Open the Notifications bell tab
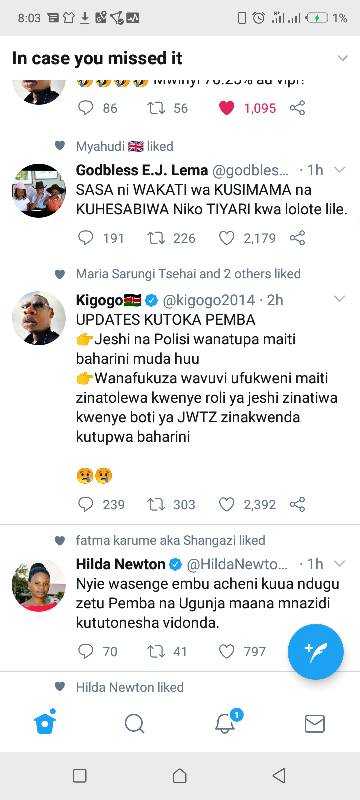 (x=226, y=722)
